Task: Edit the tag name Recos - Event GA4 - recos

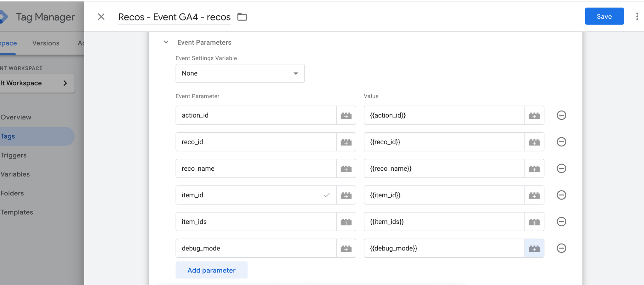Action: tap(175, 17)
